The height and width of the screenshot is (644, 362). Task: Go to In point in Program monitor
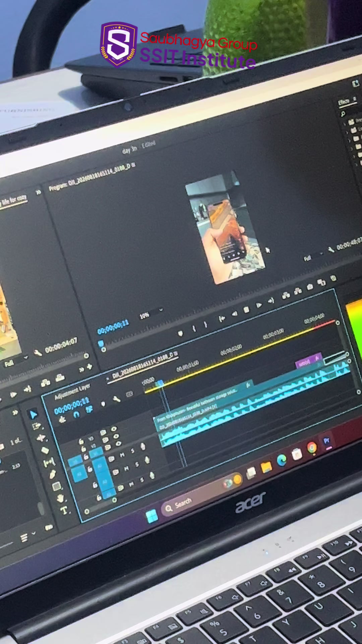[x=222, y=319]
